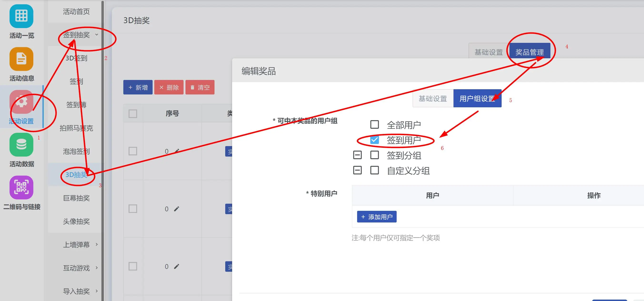Open the 巨幕抽奖 menu item
This screenshot has width=644, height=301.
[x=76, y=198]
